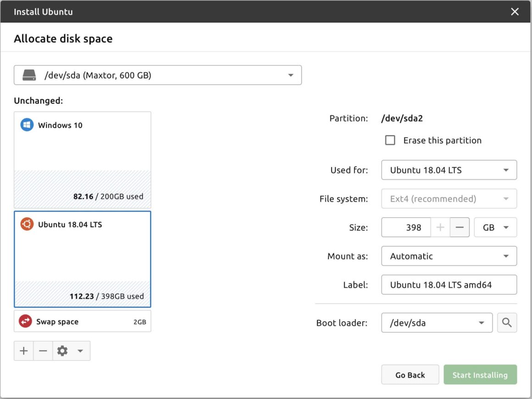
Task: Click the Windows 10 logo icon
Action: point(27,125)
